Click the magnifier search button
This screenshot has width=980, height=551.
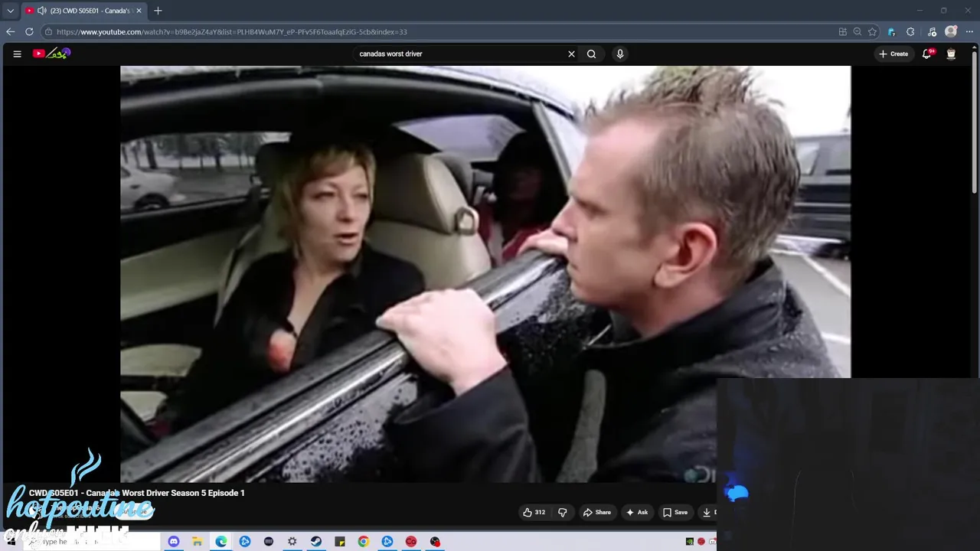[591, 54]
